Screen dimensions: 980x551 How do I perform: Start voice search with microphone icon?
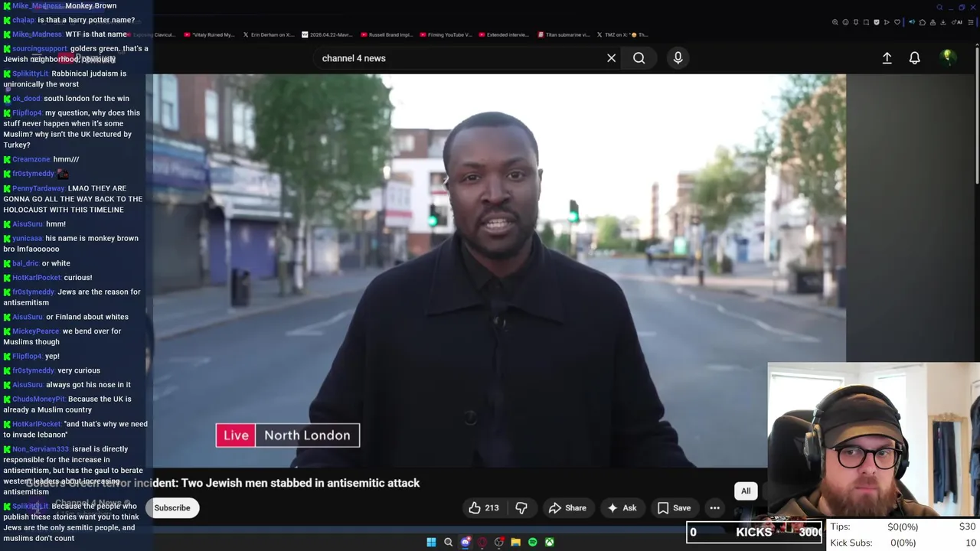tap(678, 58)
